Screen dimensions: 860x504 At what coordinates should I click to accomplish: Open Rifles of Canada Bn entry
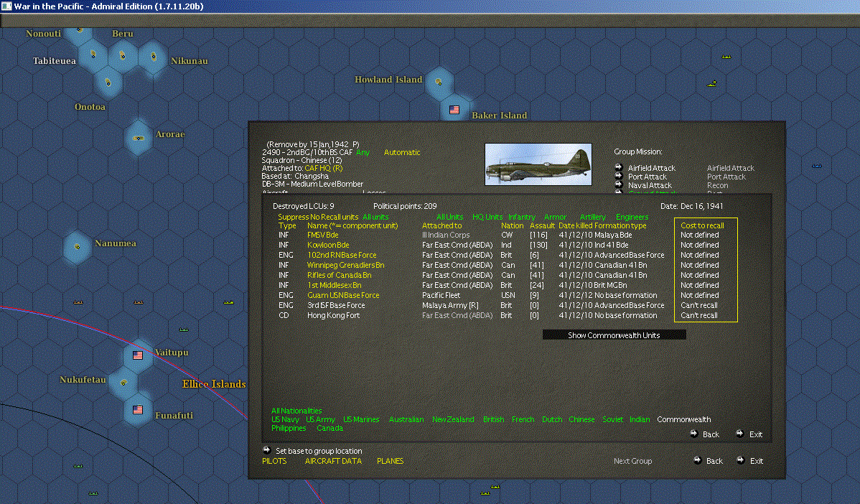pyautogui.click(x=339, y=275)
